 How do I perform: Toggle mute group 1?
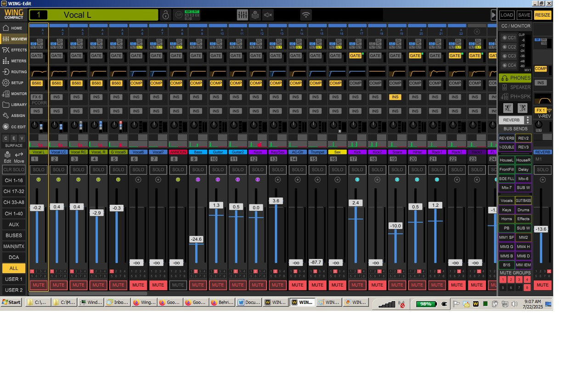503,280
